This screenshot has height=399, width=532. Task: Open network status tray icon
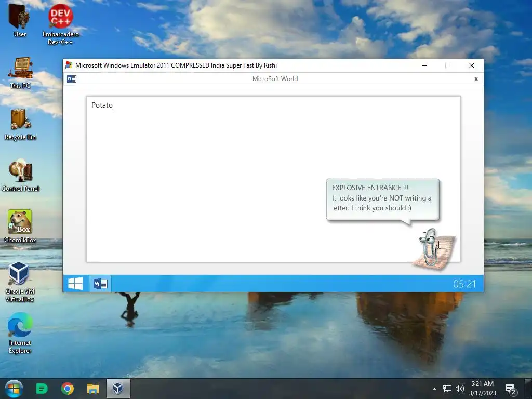click(447, 389)
